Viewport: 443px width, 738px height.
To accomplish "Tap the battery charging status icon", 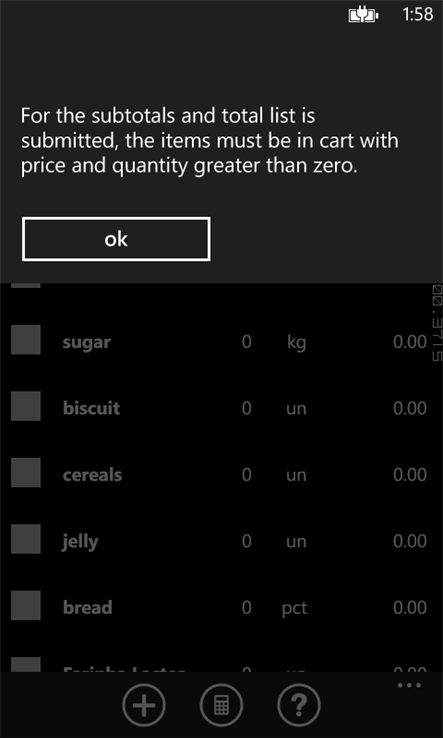I will tap(363, 16).
